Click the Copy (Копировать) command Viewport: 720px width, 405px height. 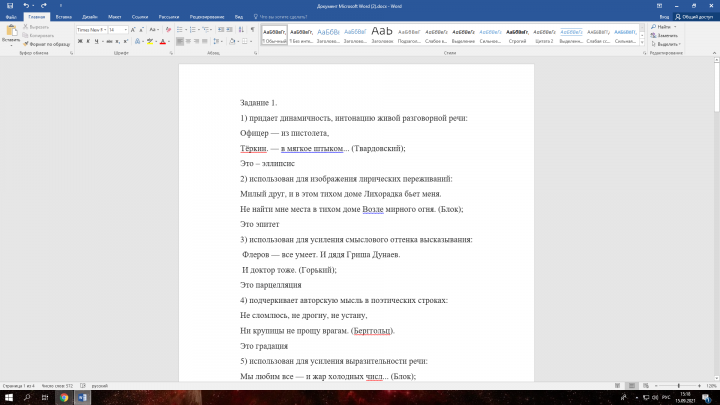(x=39, y=35)
